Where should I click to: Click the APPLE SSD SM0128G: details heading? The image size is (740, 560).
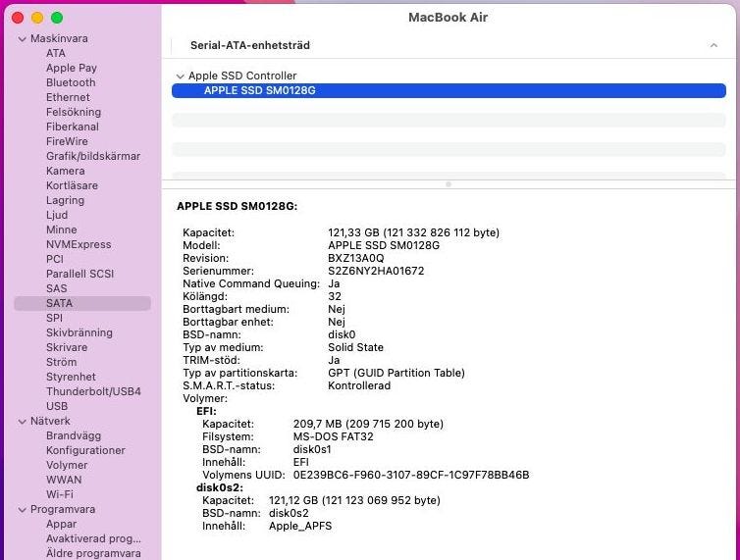[237, 206]
